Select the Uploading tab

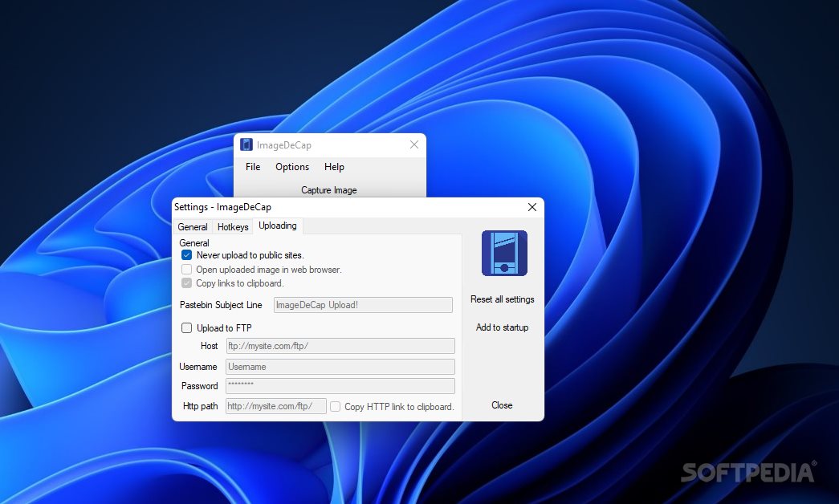pos(278,226)
